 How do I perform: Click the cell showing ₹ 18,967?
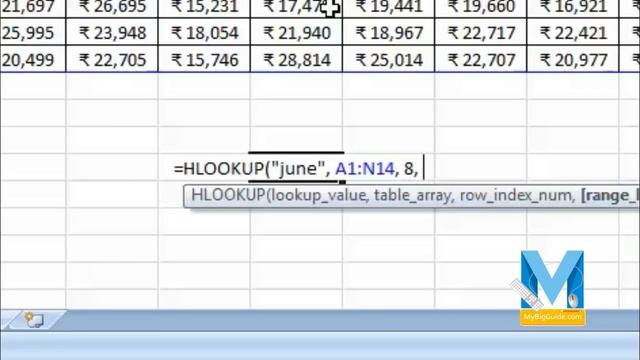(389, 32)
